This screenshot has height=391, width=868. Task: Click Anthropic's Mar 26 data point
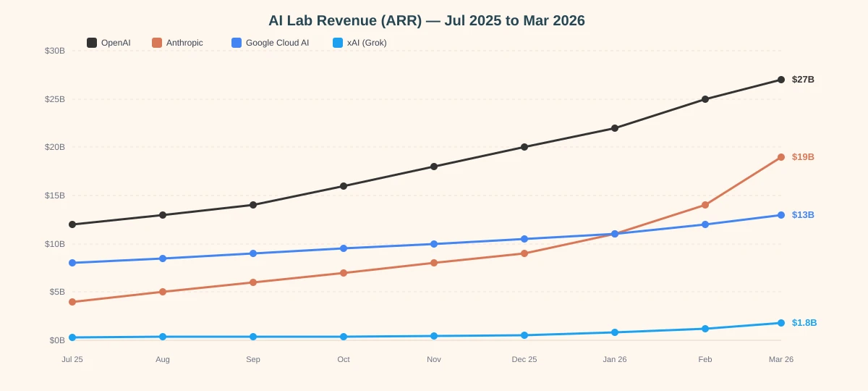[781, 157]
